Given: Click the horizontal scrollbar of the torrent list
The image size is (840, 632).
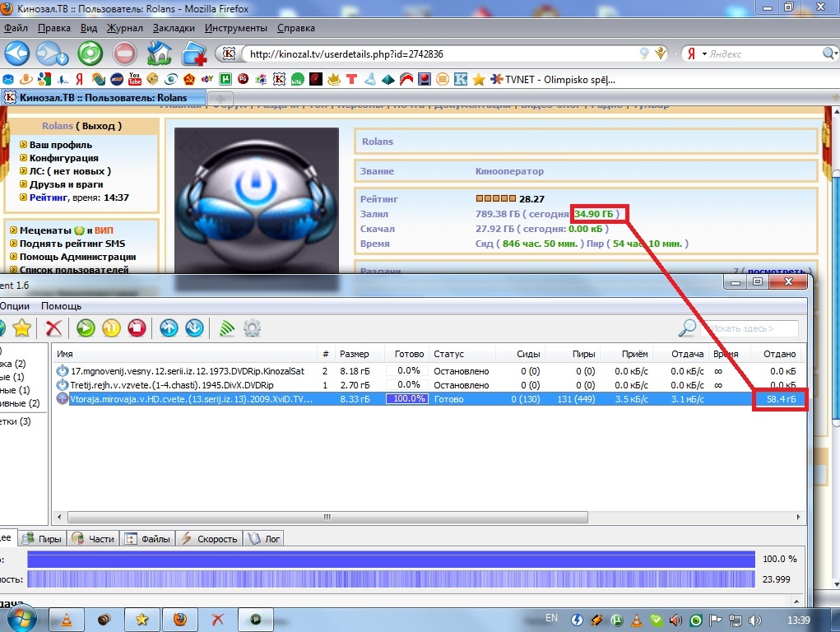Looking at the screenshot, I should click(x=328, y=517).
